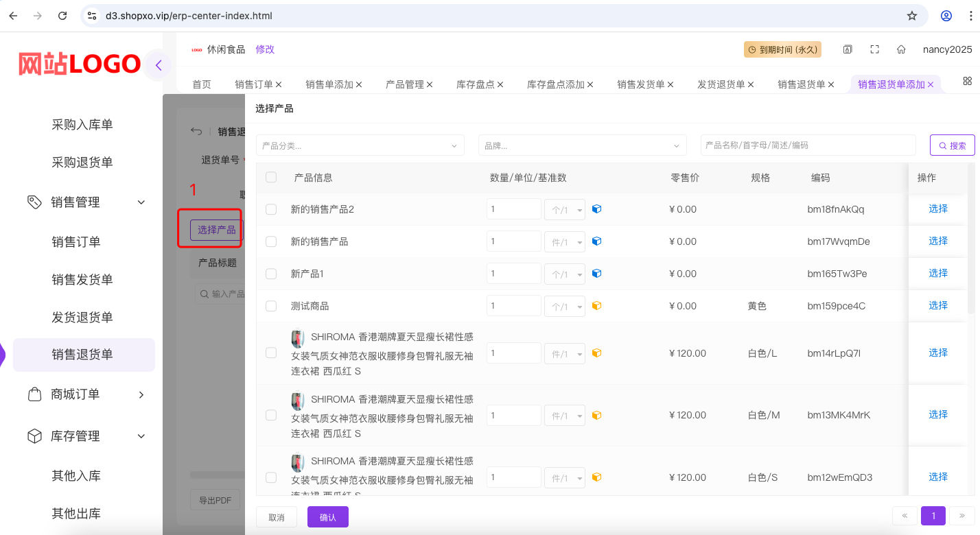Open the unit dropdown for 测试商品
Screen dimensions: 980x535
[x=565, y=306]
